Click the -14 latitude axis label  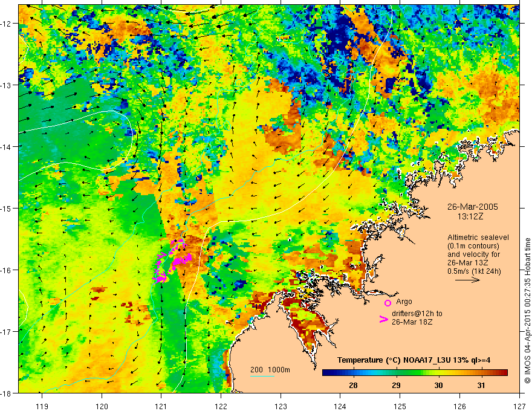(5, 147)
